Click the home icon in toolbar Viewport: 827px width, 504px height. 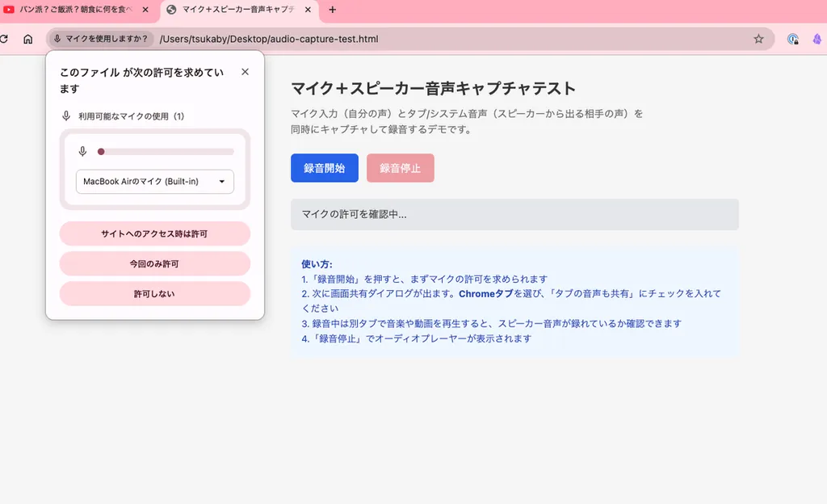tap(28, 39)
